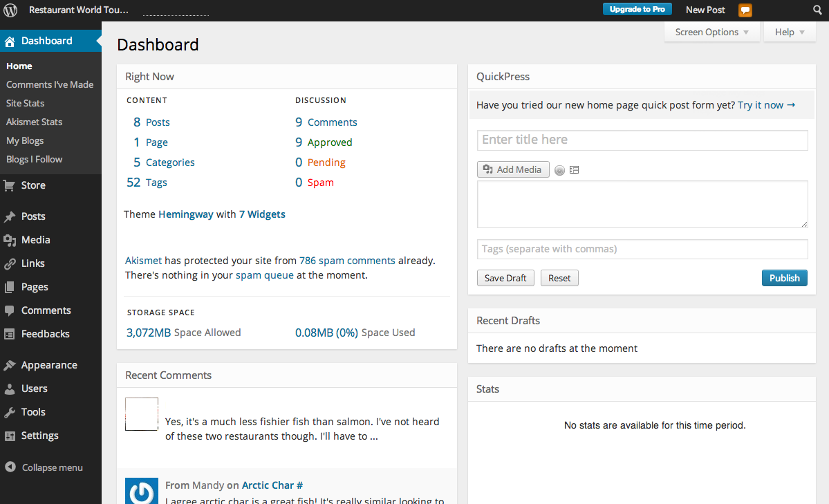Image resolution: width=829 pixels, height=504 pixels.
Task: Click the spam queue link
Action: pos(264,275)
